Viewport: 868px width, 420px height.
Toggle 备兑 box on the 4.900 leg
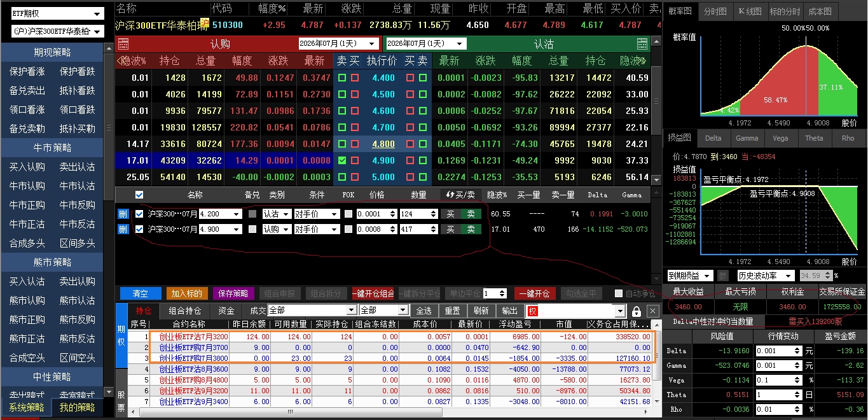pyautogui.click(x=252, y=229)
